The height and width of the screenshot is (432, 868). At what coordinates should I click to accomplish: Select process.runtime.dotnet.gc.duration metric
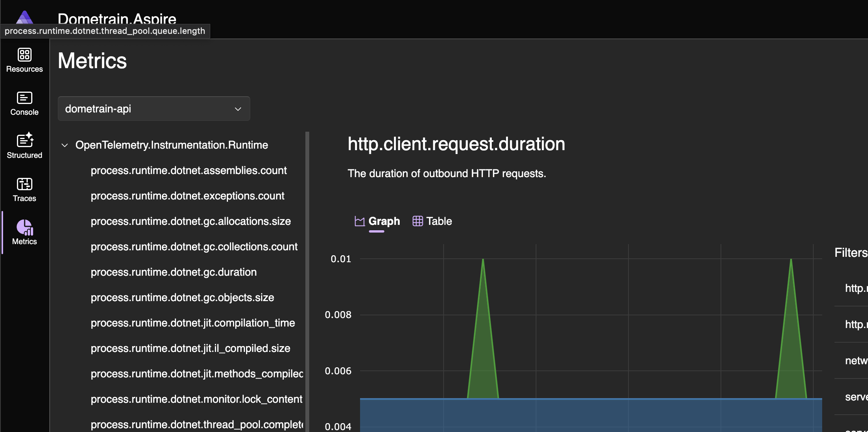pos(173,272)
